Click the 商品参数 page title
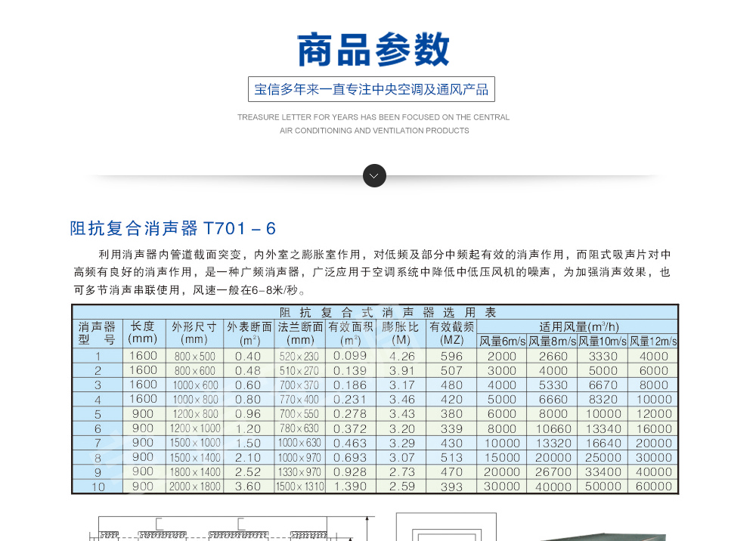This screenshot has width=756, height=541. click(373, 50)
